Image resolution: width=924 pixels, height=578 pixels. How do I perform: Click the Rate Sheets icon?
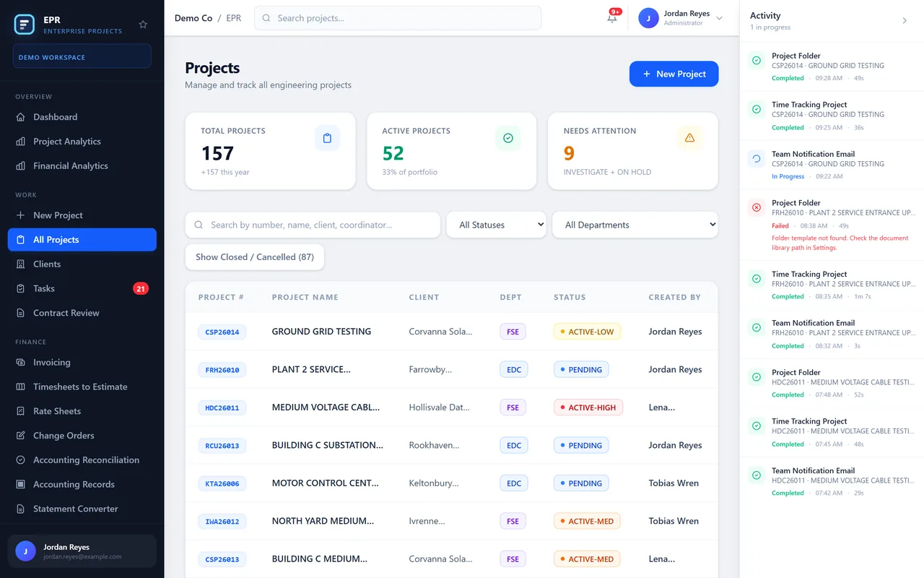[x=20, y=412]
